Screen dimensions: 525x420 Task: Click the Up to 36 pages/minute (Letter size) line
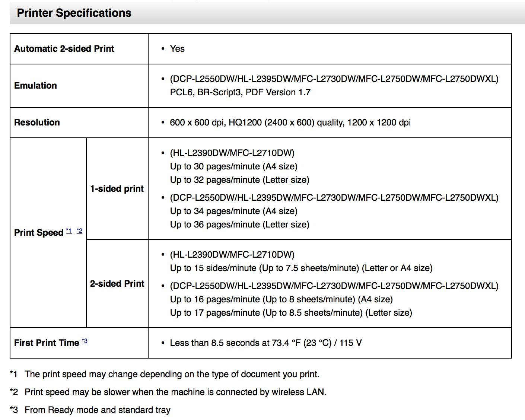[239, 225]
